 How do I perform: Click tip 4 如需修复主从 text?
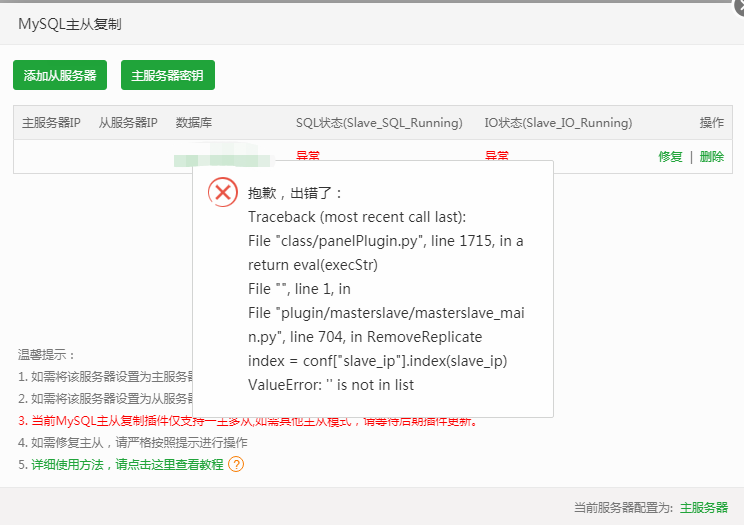pyautogui.click(x=133, y=443)
